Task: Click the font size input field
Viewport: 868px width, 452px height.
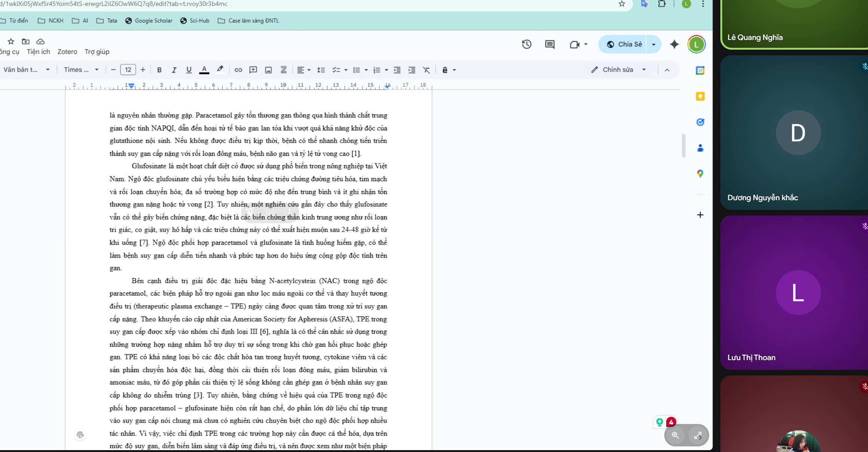Action: pyautogui.click(x=128, y=70)
